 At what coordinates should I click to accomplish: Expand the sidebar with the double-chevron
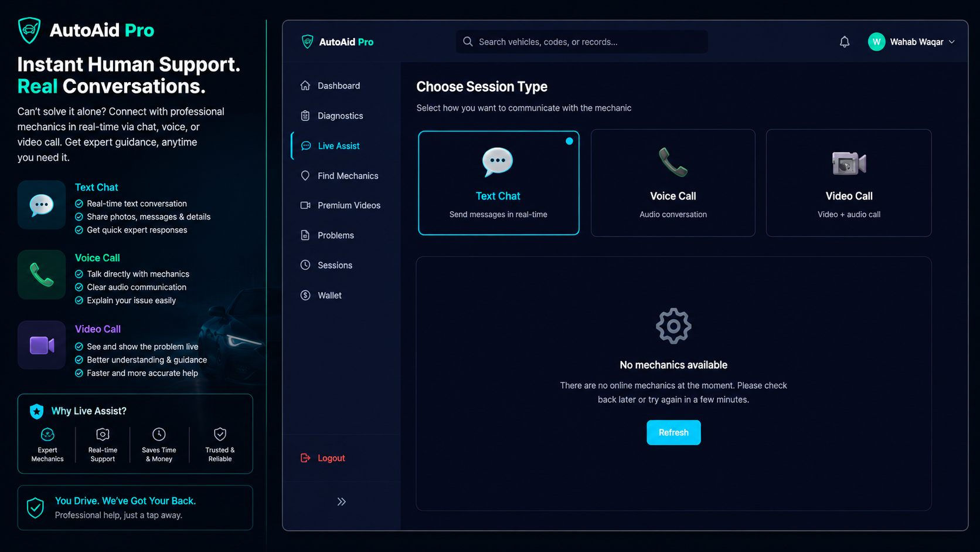(342, 502)
